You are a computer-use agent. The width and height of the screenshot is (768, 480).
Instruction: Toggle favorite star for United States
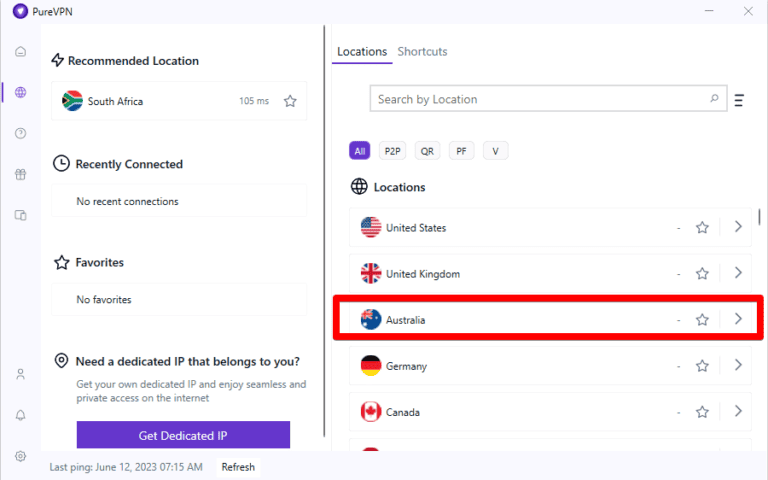tap(702, 228)
